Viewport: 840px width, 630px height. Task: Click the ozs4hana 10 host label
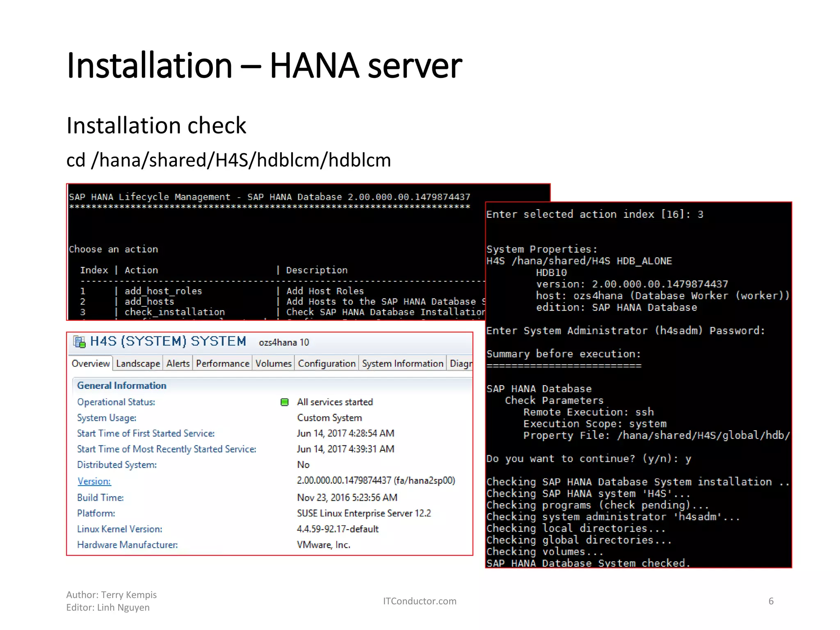pos(284,342)
